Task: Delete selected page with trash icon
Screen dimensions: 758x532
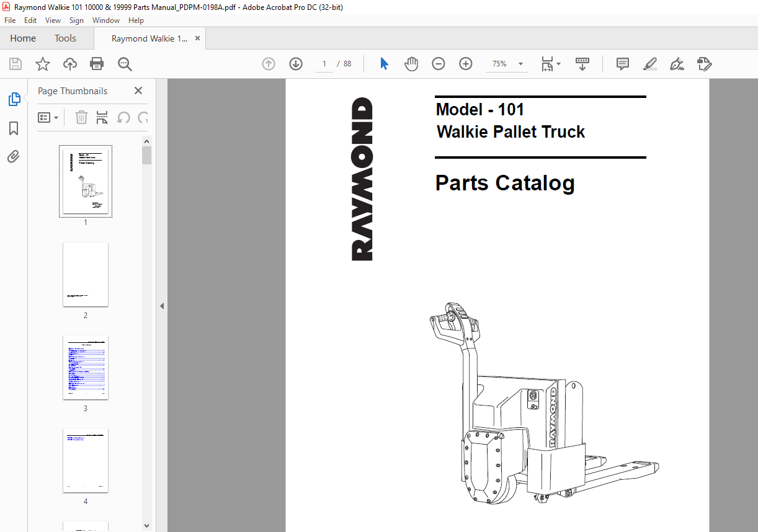Action: click(x=81, y=117)
